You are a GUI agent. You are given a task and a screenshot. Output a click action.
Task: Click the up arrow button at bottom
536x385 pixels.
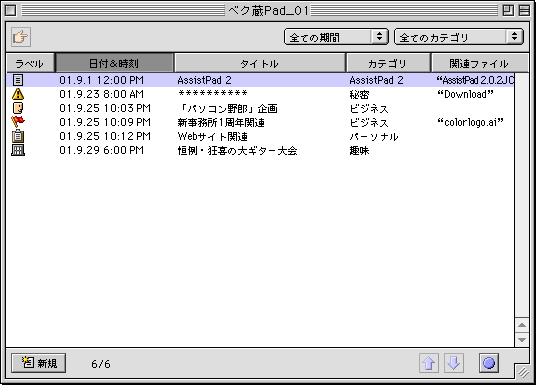point(429,363)
